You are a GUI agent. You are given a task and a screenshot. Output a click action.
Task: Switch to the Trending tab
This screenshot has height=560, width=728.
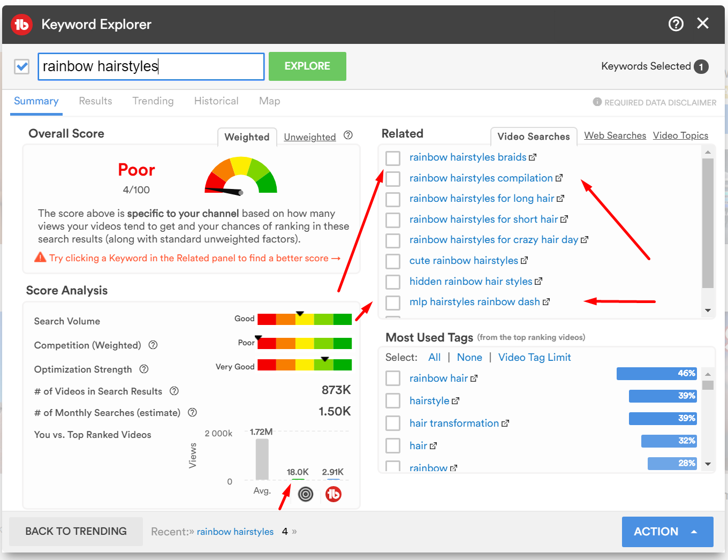coord(153,101)
